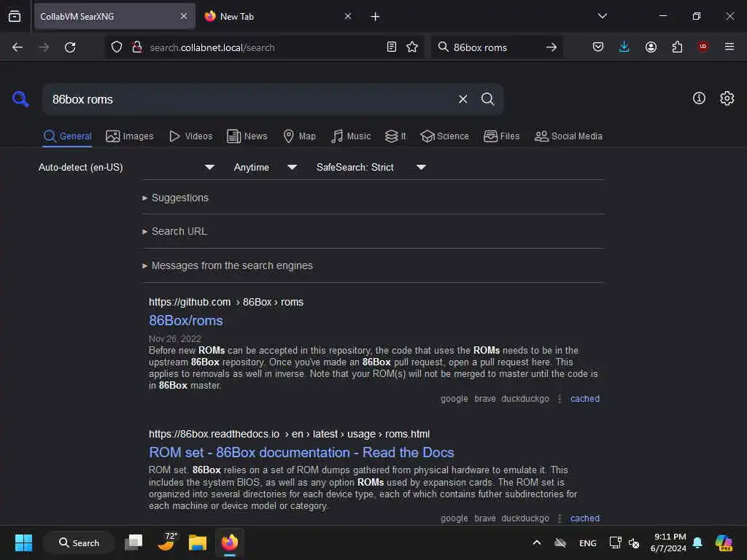Viewport: 747px width, 560px height.
Task: Click the taskbar Search box
Action: coord(79,542)
